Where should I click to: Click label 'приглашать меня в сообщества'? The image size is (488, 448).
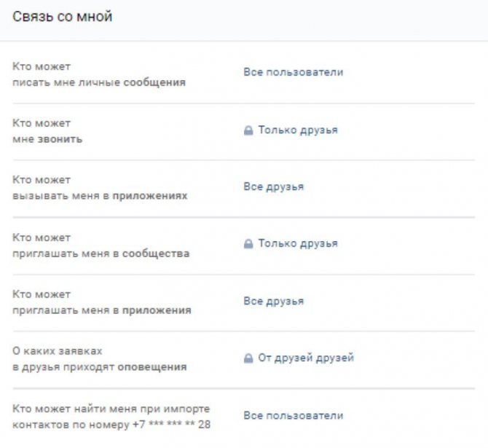tap(101, 254)
